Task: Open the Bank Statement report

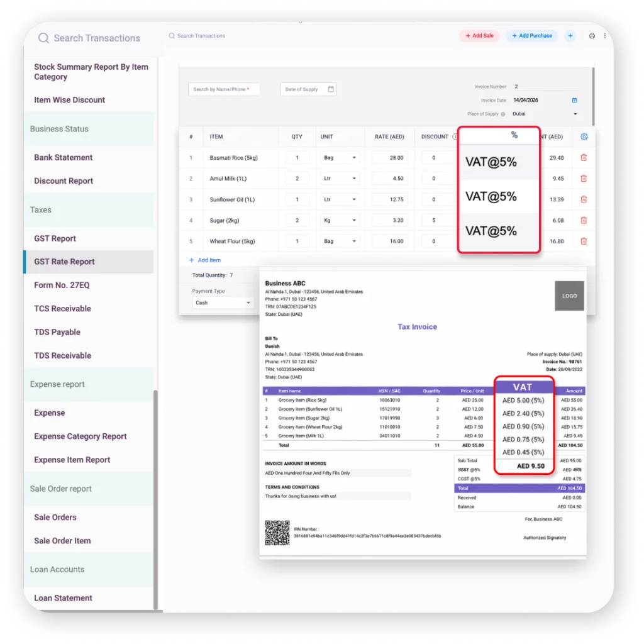Action: 64,157
